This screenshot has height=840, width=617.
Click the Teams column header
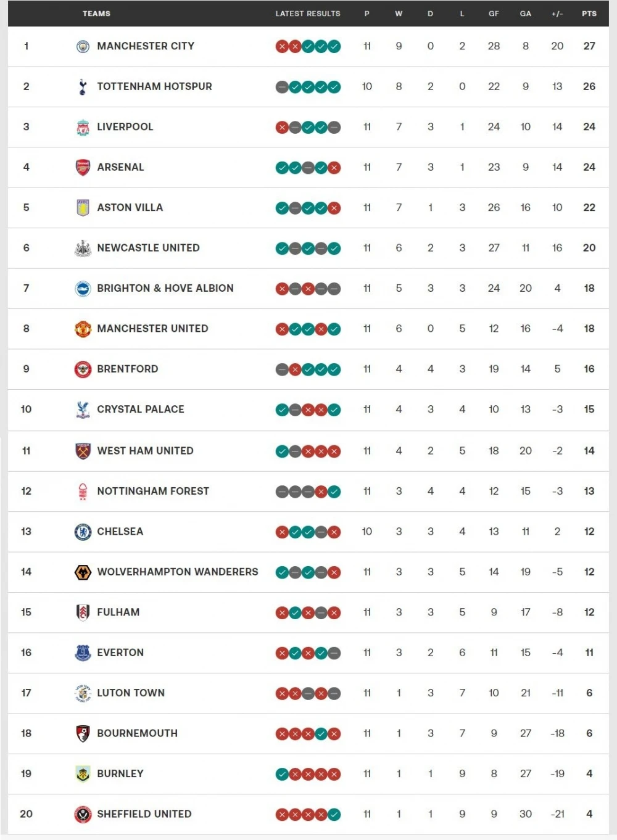click(x=96, y=14)
